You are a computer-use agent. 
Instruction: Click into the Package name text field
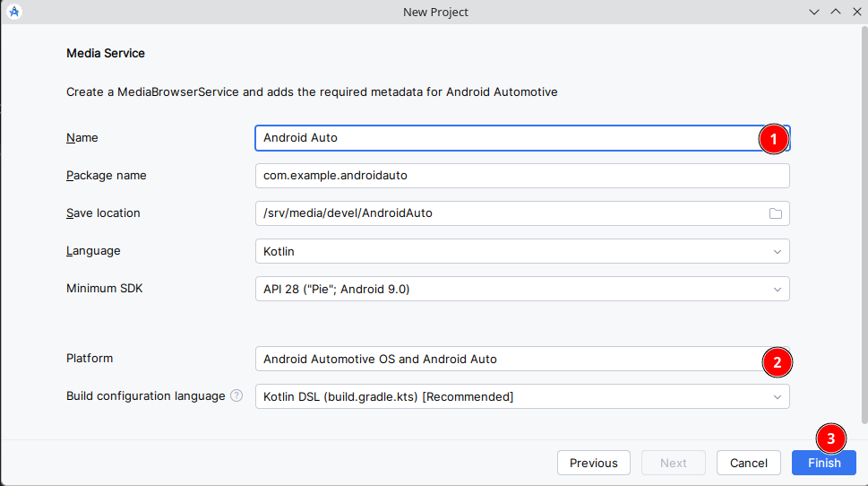click(x=521, y=176)
